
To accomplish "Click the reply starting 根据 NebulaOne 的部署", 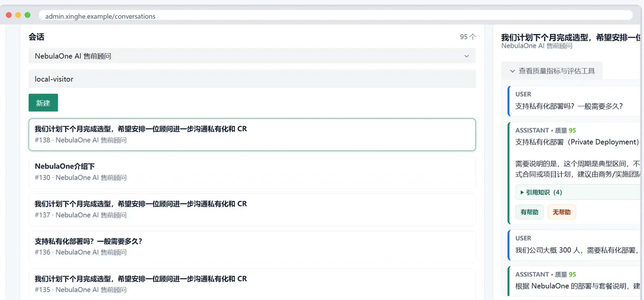I will pos(578,286).
